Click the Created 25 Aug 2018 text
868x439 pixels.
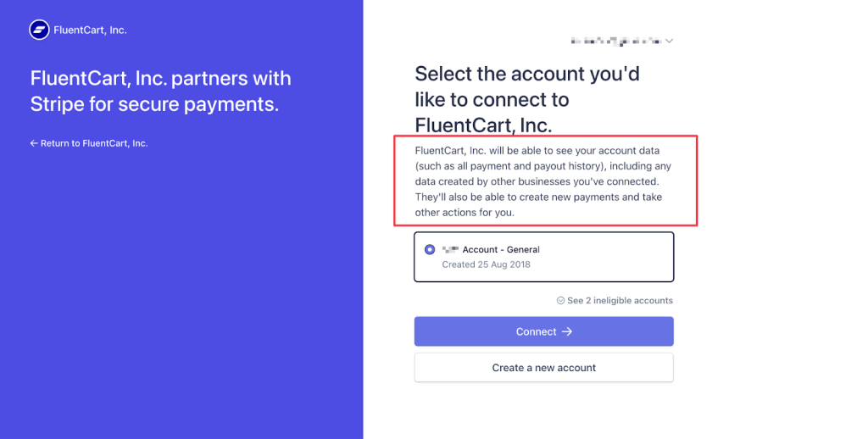[x=486, y=264]
